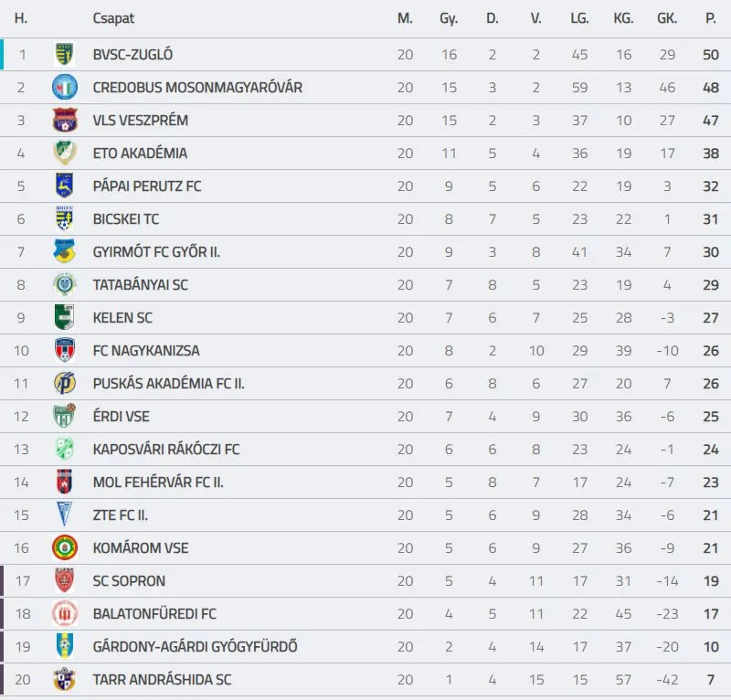
Task: Click the Kelen SC green crest
Action: [64, 318]
